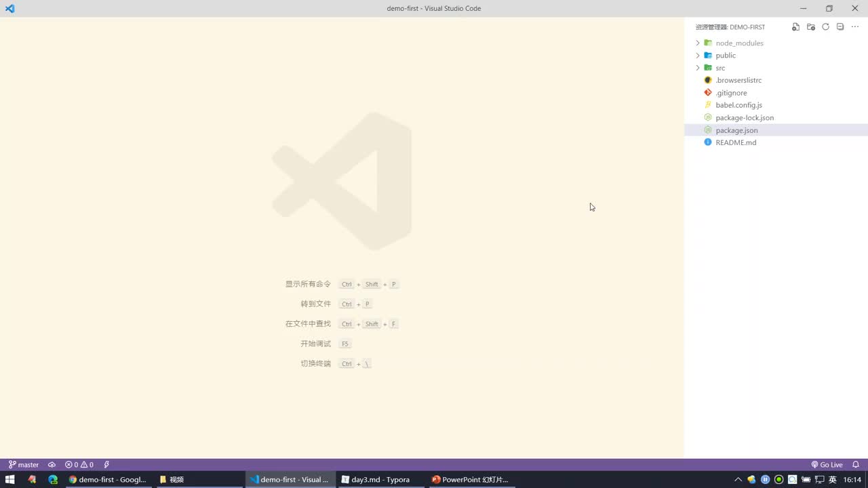Click the VS Code logo in title bar
Viewport: 868px width, 488px height.
9,8
